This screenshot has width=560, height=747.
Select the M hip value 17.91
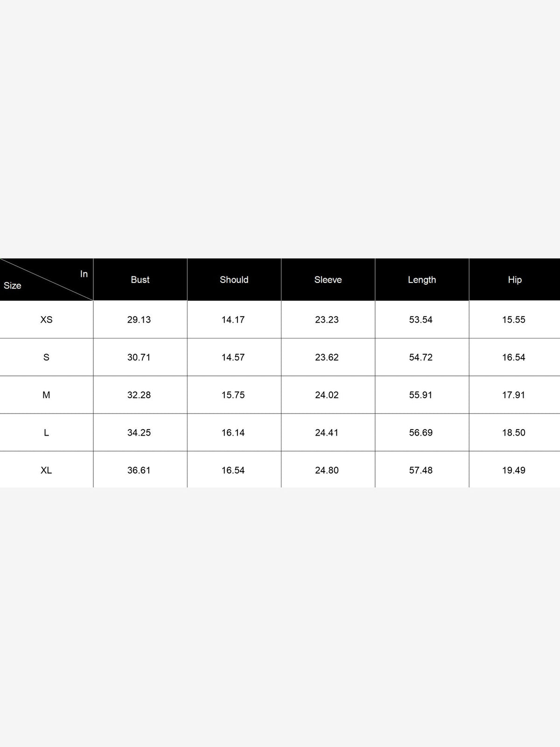pos(514,395)
